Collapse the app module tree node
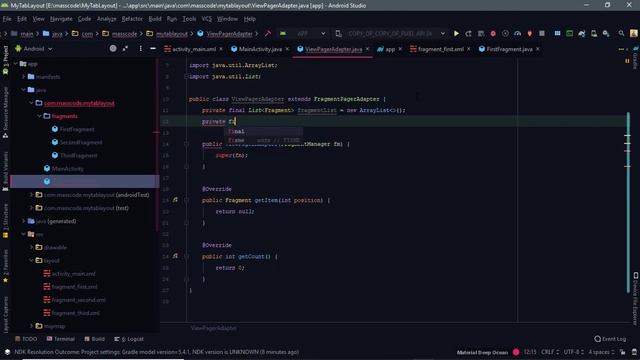The height and width of the screenshot is (360, 640). tap(16, 64)
